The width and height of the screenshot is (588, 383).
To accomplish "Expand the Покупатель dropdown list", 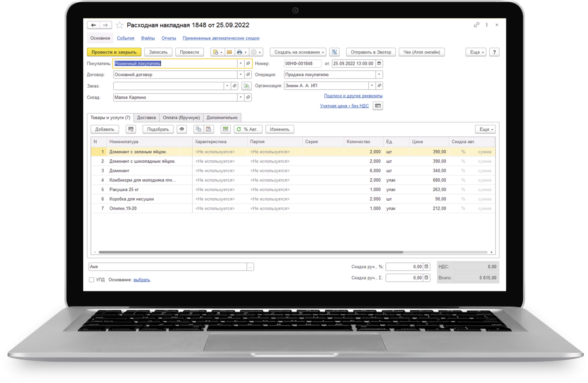I will 240,63.
